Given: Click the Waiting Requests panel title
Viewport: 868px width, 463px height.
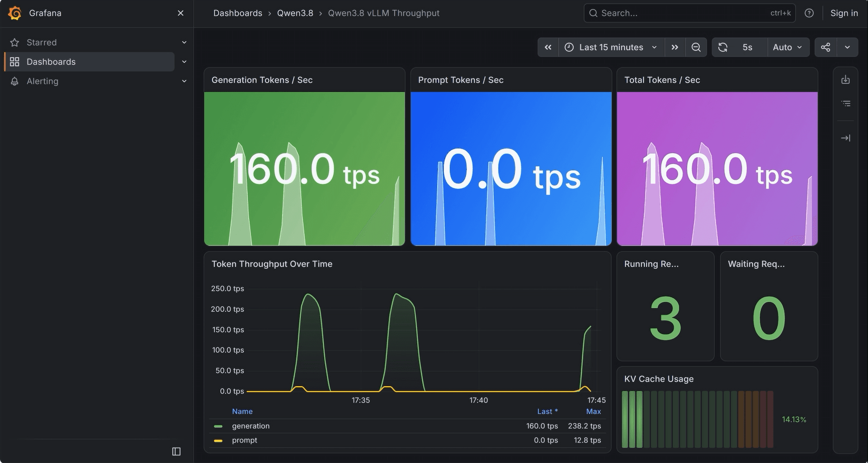Looking at the screenshot, I should coord(756,264).
